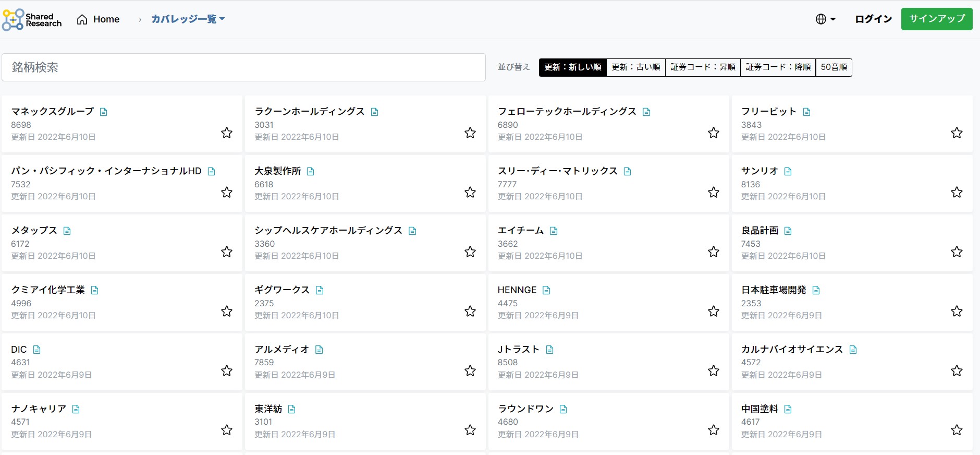
Task: Sort by 証券コード：昇順
Action: (703, 67)
